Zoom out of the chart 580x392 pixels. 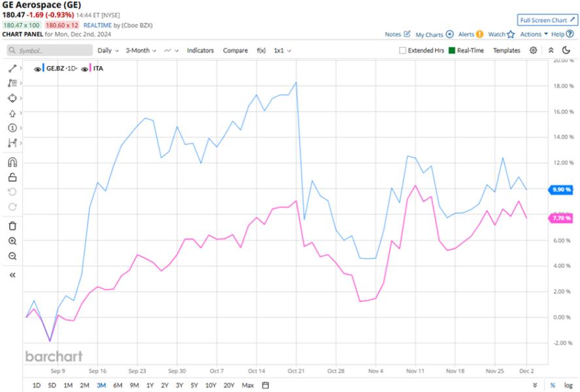point(12,256)
